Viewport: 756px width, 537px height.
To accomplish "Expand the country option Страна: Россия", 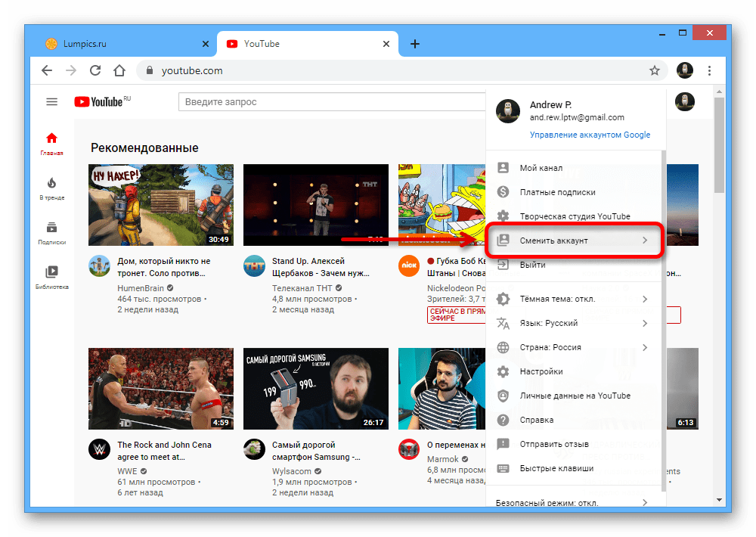I will tap(572, 347).
